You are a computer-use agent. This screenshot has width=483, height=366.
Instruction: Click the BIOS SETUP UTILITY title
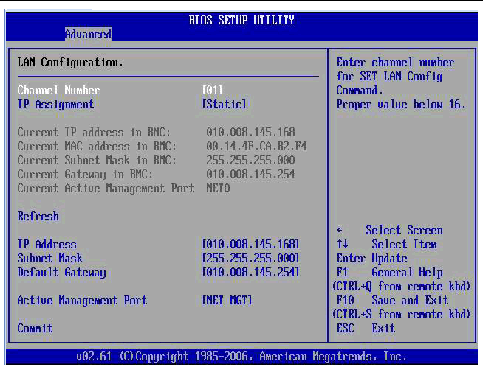242,20
